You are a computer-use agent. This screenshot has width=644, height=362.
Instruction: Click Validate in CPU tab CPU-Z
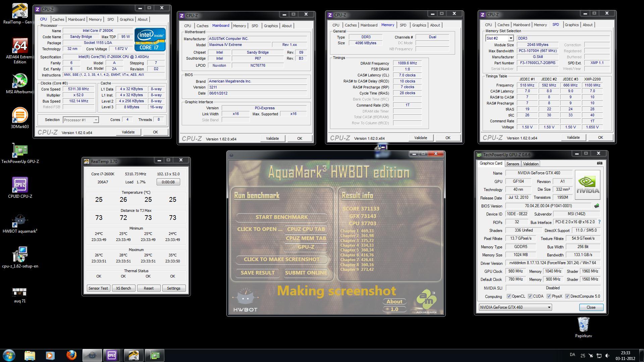pyautogui.click(x=128, y=132)
